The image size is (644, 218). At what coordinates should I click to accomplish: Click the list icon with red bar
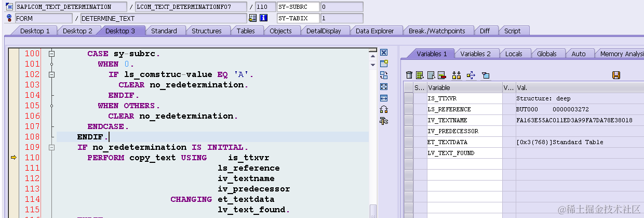[x=442, y=75]
